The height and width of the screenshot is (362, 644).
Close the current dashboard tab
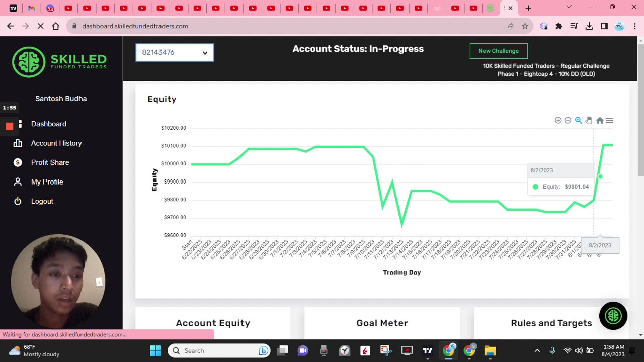click(510, 8)
